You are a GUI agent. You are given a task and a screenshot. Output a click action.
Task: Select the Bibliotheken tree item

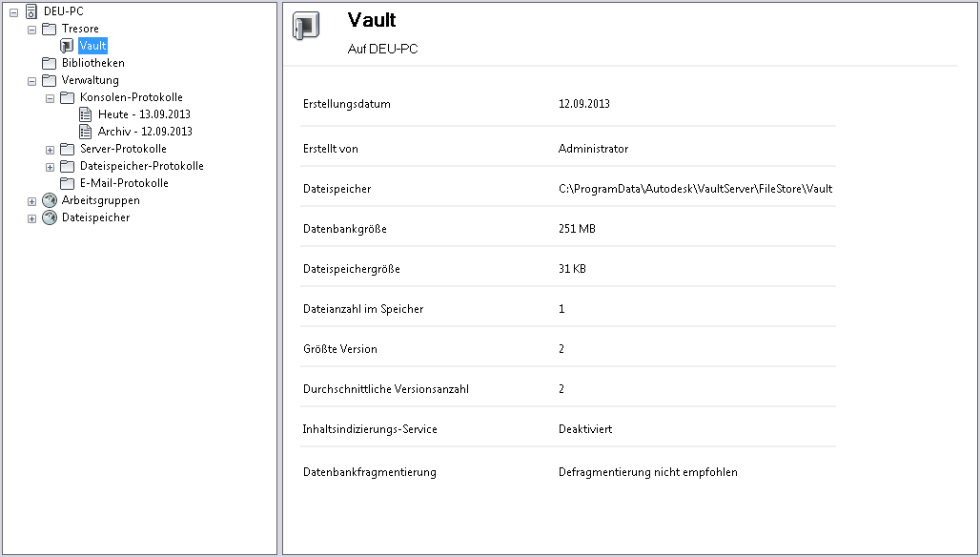point(92,63)
